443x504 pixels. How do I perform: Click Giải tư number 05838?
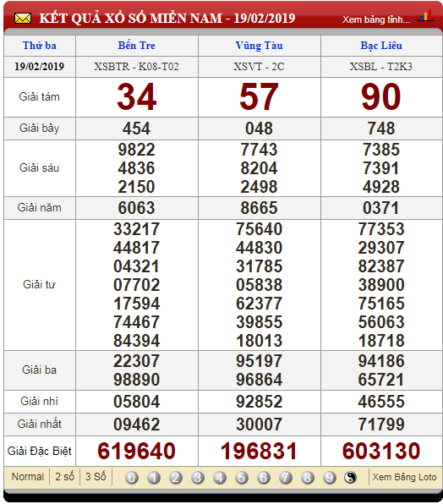point(259,285)
